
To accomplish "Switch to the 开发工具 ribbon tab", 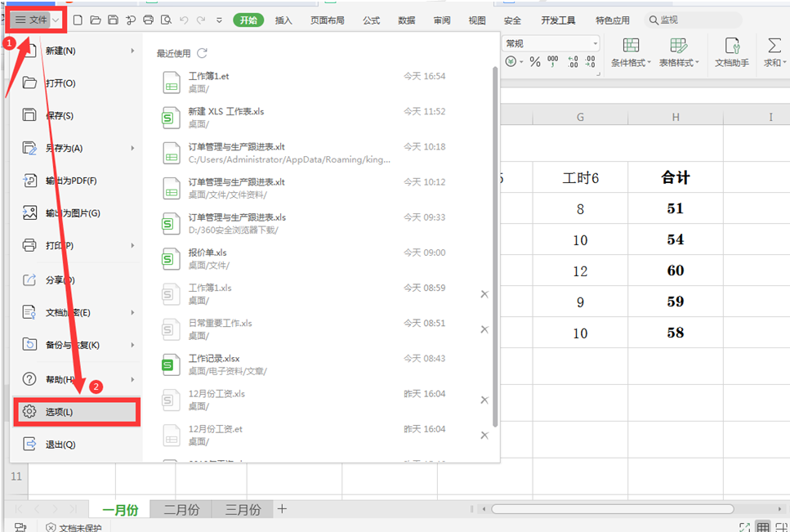I will [558, 20].
